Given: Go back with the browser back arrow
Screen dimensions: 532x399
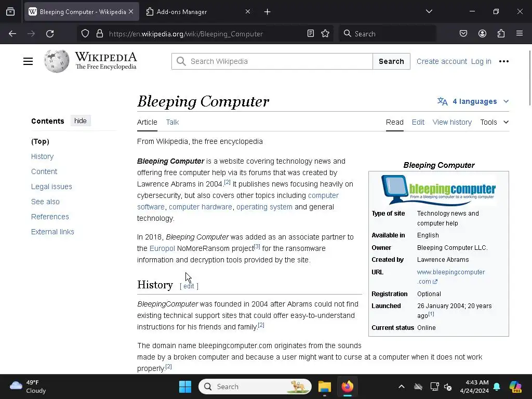Looking at the screenshot, I should click(x=12, y=34).
